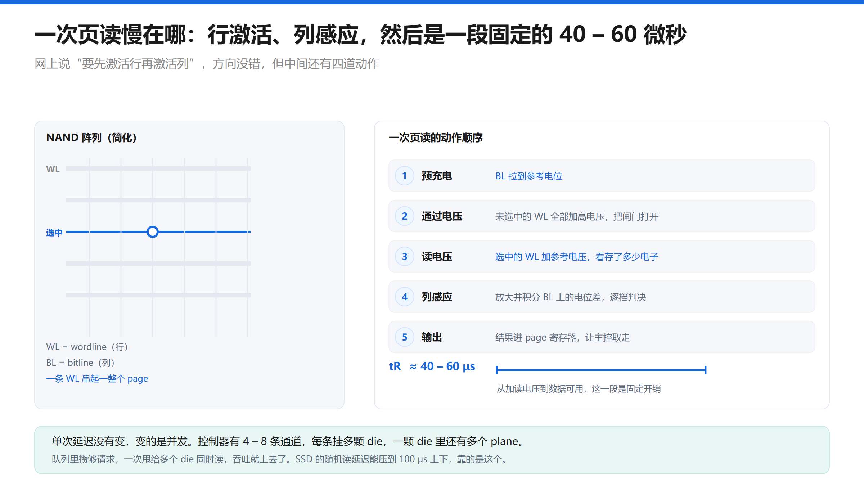Click the caption '从加读电压到数据可用，这一段是固定开销'
This screenshot has height=504, width=864.
coord(579,389)
